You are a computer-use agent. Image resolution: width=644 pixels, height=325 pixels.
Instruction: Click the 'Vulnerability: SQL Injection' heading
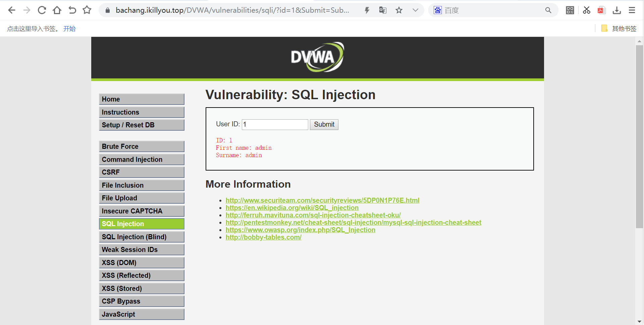(x=290, y=95)
